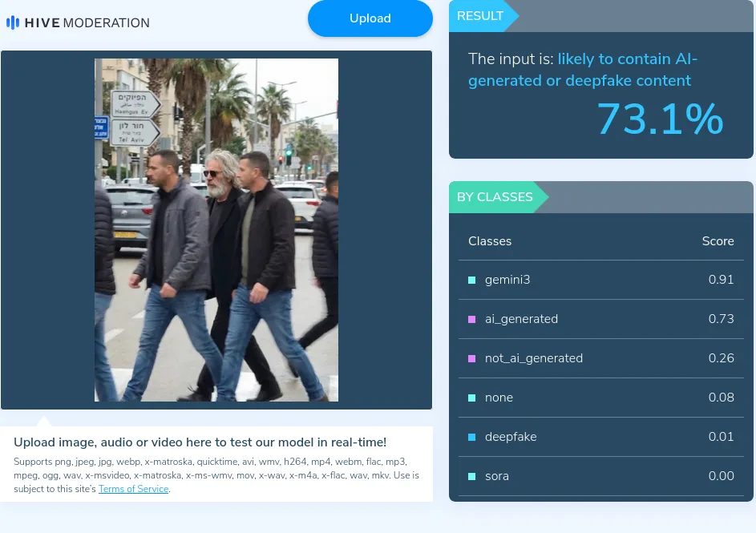Click the ai_generated purple color square
Image resolution: width=756 pixels, height=533 pixels.
tap(472, 319)
